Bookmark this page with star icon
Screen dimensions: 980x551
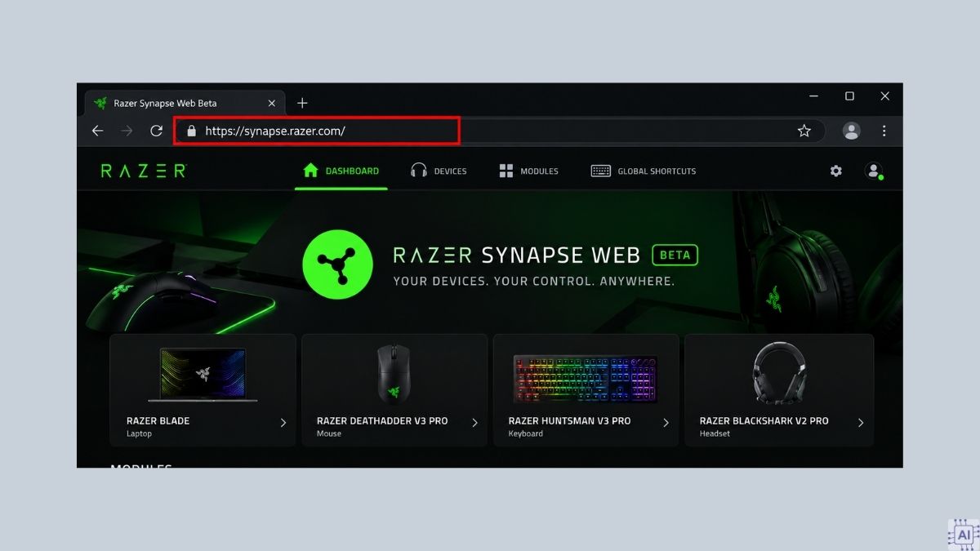point(804,131)
